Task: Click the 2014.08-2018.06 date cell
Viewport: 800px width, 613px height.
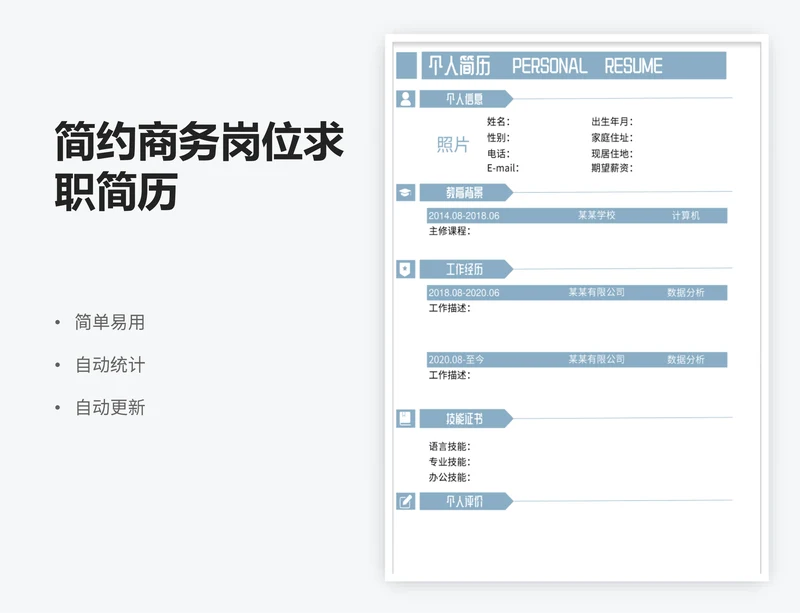Action: tap(464, 215)
